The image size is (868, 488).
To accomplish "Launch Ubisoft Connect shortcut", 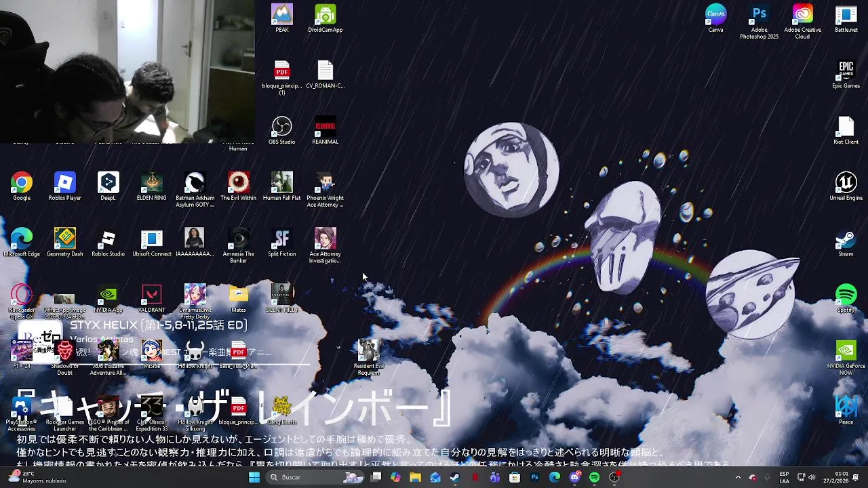I will point(152,243).
